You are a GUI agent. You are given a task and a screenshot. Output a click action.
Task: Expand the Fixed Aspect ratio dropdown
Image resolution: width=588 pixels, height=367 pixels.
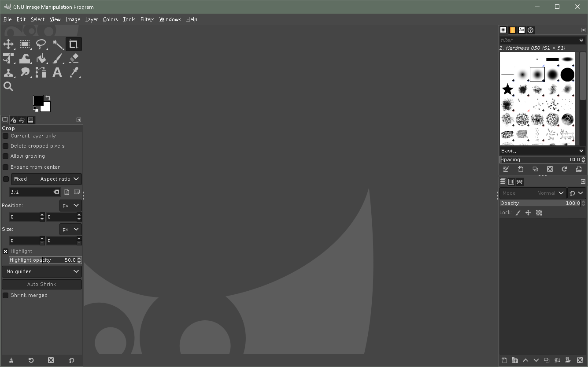pyautogui.click(x=46, y=179)
